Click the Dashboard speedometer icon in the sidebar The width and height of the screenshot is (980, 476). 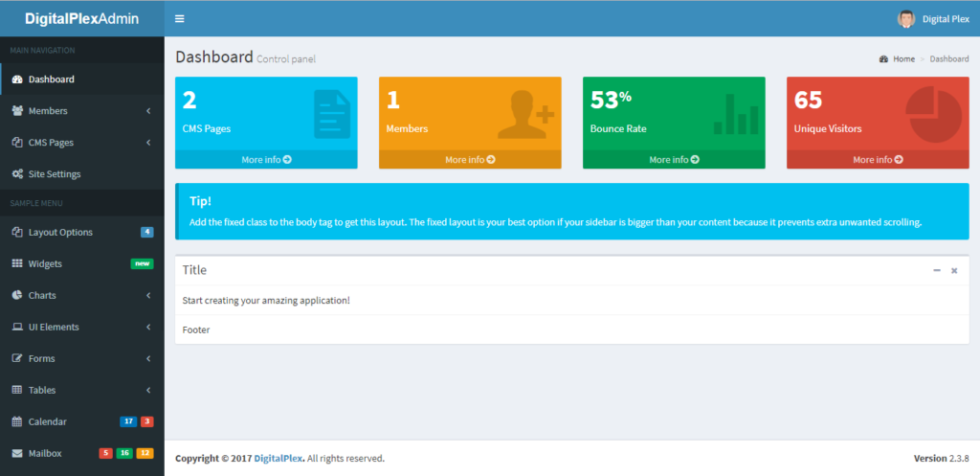pos(17,79)
